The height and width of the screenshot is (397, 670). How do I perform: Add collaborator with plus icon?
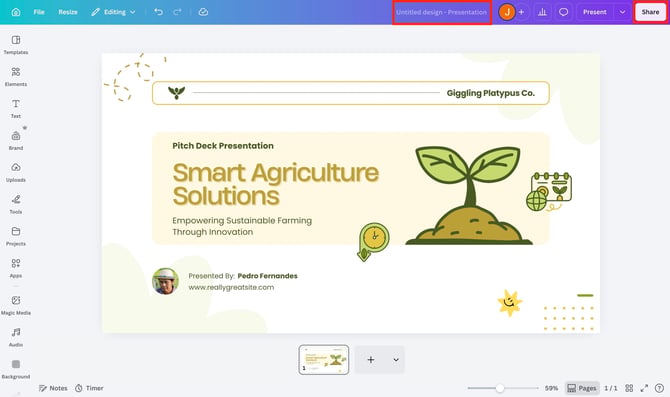pyautogui.click(x=521, y=12)
